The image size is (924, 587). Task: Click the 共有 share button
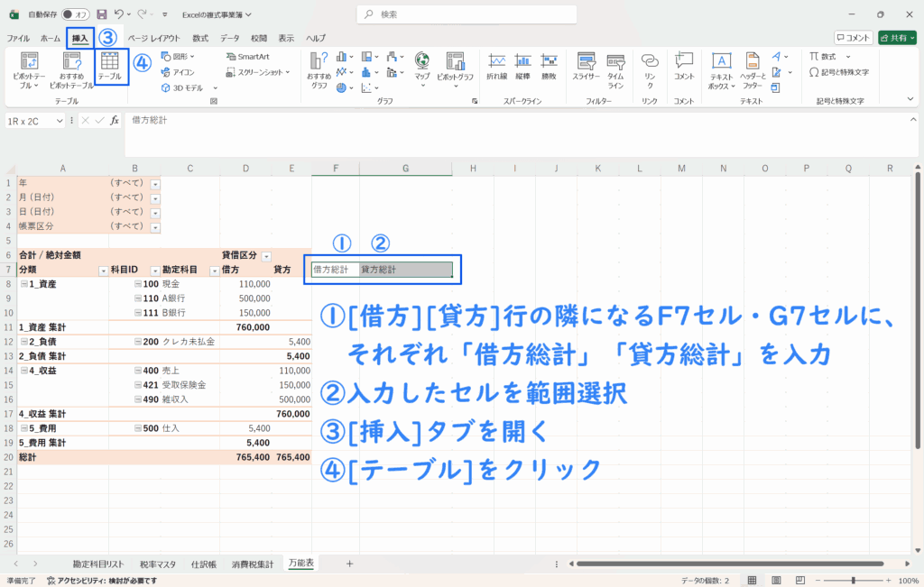pos(896,38)
